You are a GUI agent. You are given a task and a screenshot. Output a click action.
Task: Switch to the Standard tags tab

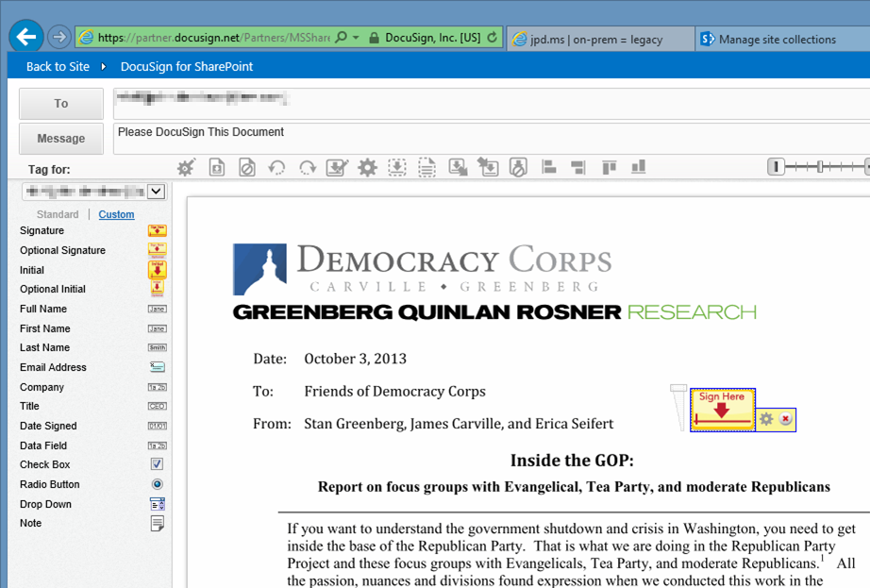58,214
